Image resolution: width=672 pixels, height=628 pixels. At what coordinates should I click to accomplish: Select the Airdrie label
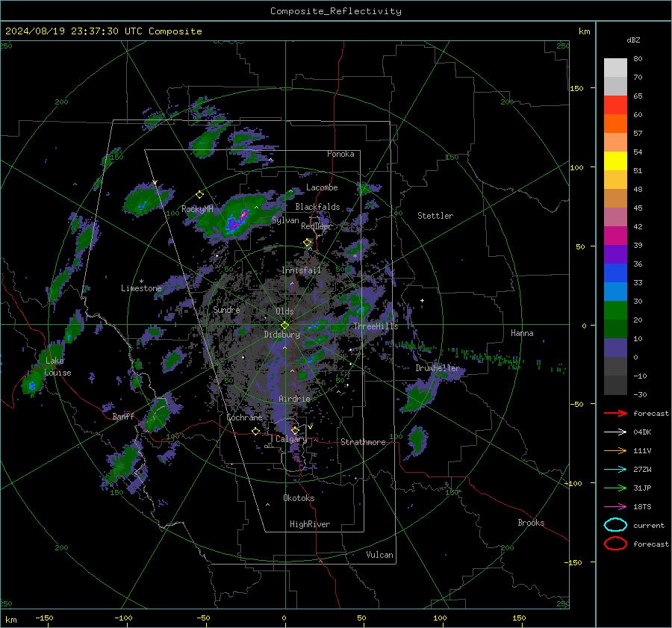294,399
